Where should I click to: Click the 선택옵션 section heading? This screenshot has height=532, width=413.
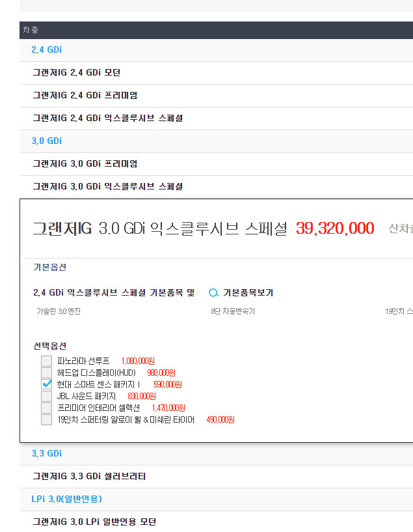(50, 346)
